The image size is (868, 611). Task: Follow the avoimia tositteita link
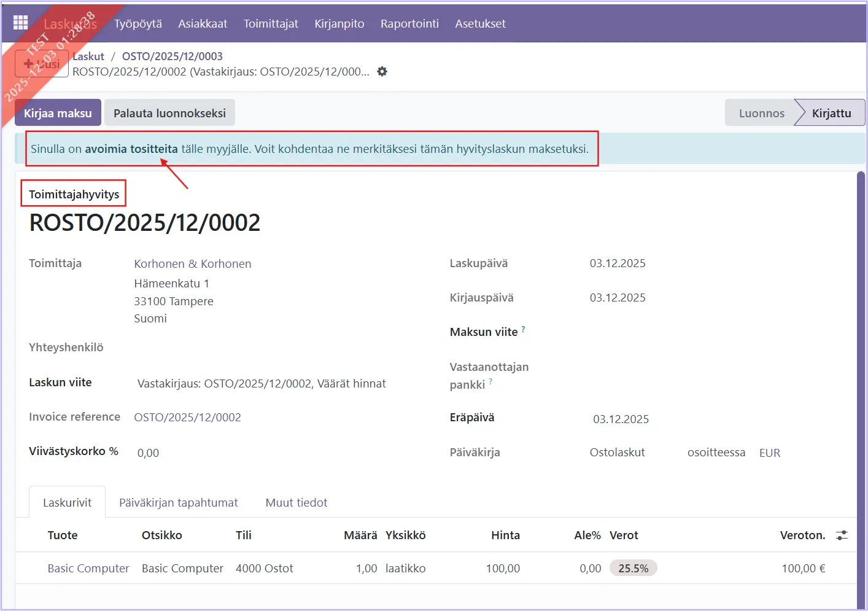(131, 149)
